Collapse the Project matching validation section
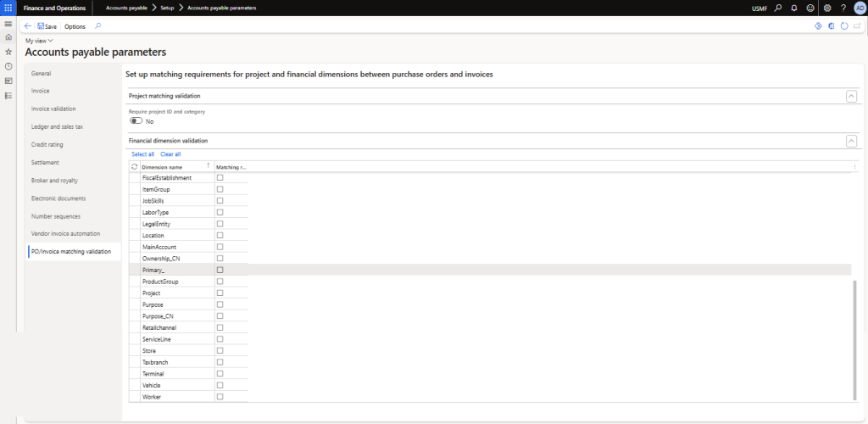 (x=851, y=97)
